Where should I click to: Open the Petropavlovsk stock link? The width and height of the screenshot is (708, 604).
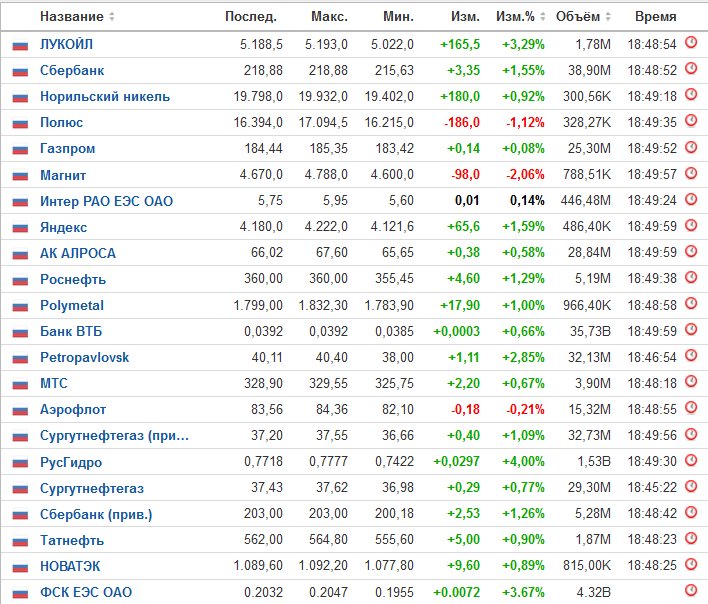84,358
